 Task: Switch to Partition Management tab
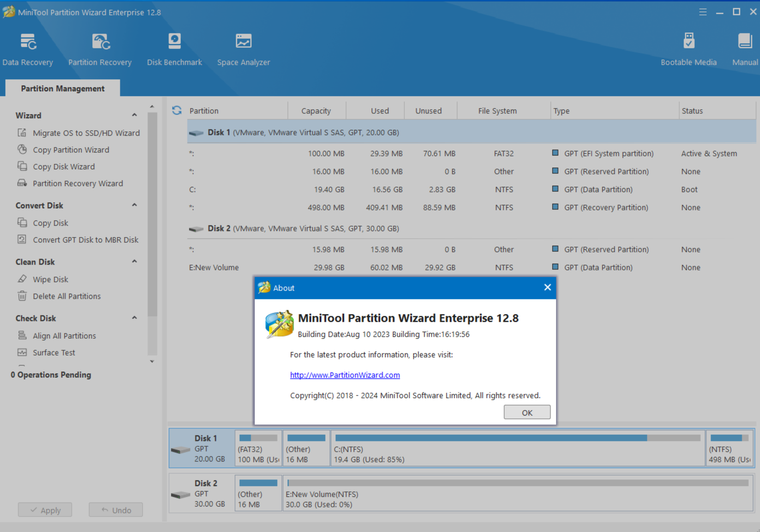pos(63,88)
